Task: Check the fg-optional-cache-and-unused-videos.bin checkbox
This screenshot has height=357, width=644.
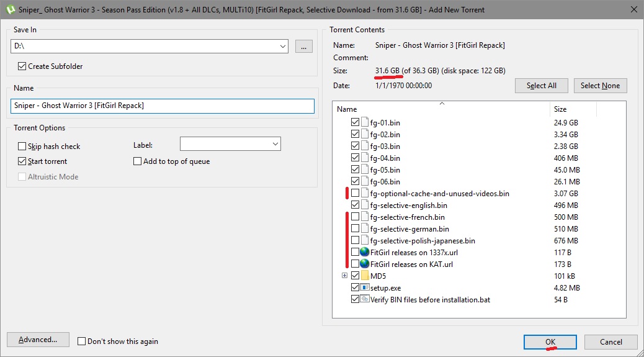Action: click(356, 193)
